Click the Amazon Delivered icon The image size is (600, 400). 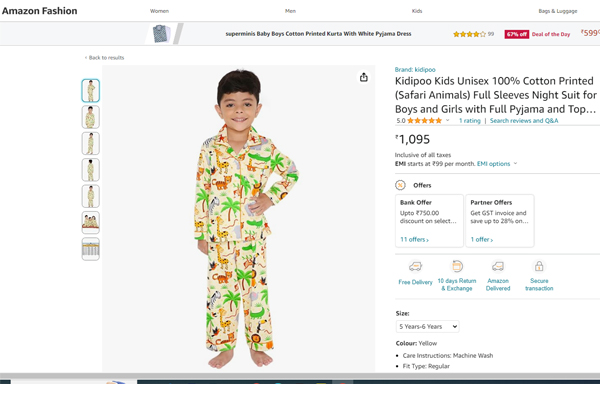(x=498, y=266)
